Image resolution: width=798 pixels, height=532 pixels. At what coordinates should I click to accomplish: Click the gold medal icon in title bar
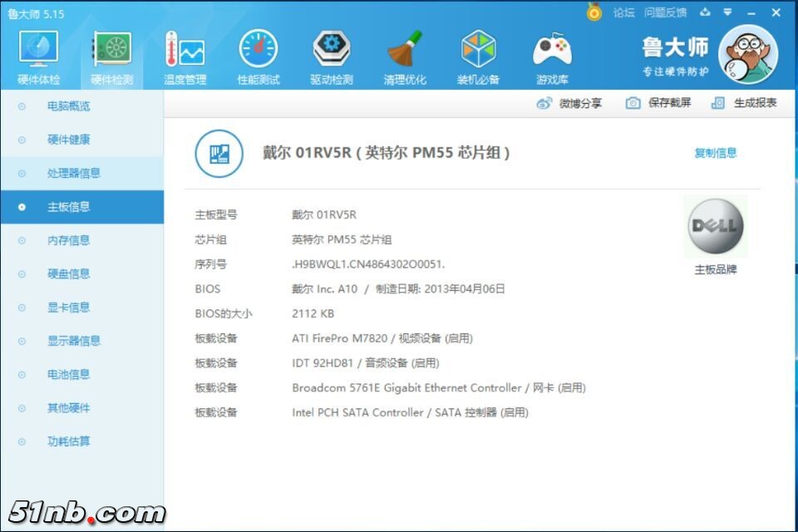(594, 12)
